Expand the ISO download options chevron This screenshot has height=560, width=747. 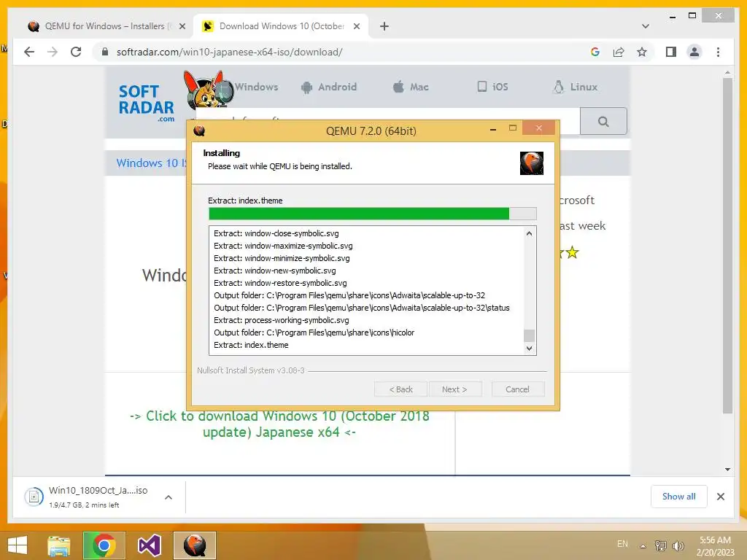[x=169, y=497]
